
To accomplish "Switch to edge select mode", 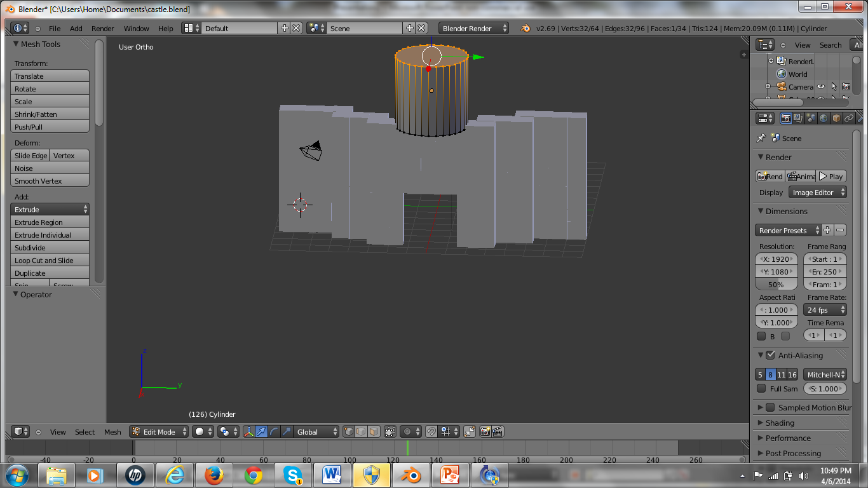I will pyautogui.click(x=361, y=431).
